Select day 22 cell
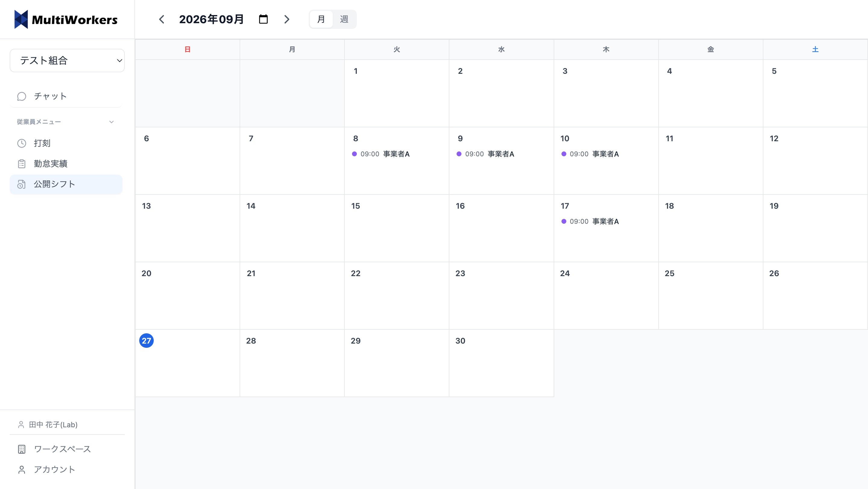868x489 pixels. coord(397,295)
